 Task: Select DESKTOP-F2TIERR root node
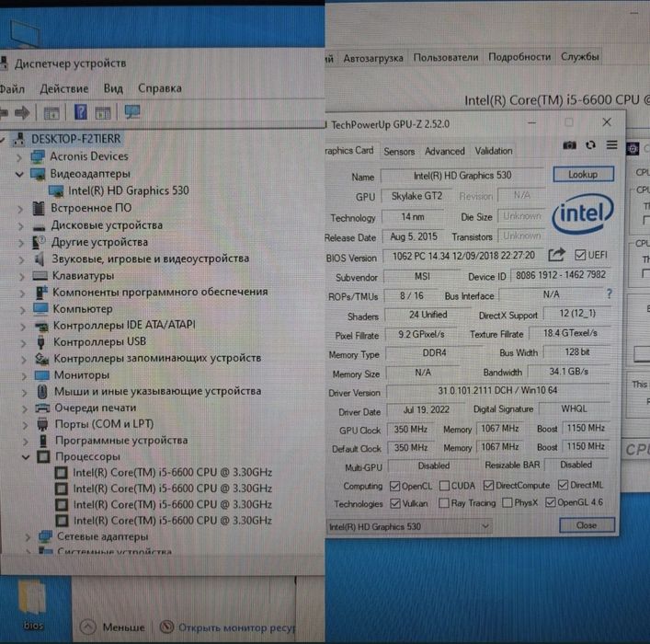76,139
